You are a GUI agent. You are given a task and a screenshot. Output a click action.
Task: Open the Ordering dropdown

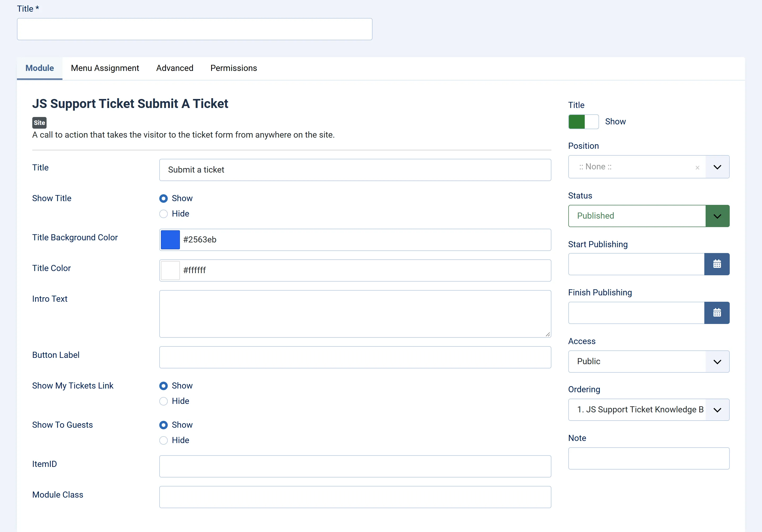point(649,409)
